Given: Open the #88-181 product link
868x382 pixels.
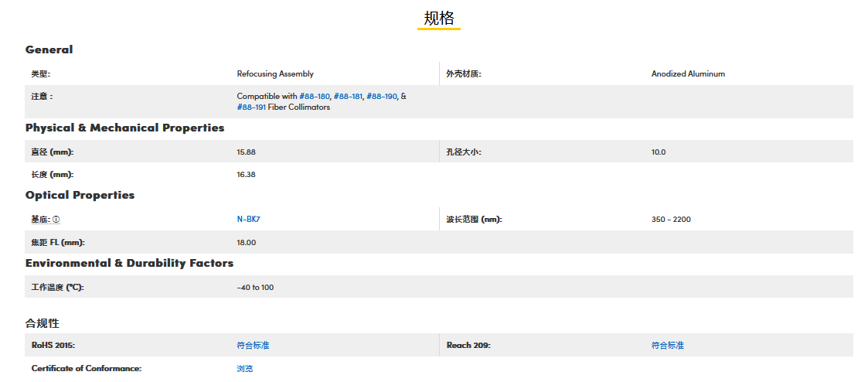Looking at the screenshot, I should (348, 97).
